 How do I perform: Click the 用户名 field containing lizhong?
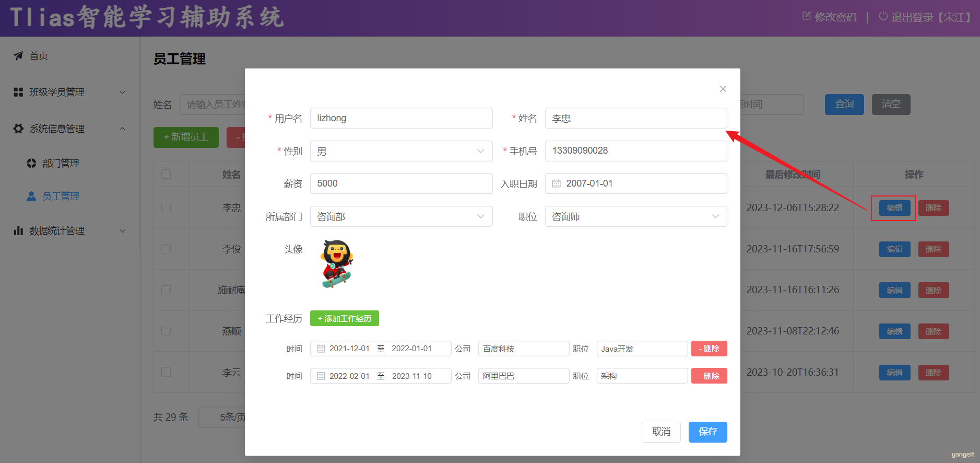pyautogui.click(x=401, y=118)
